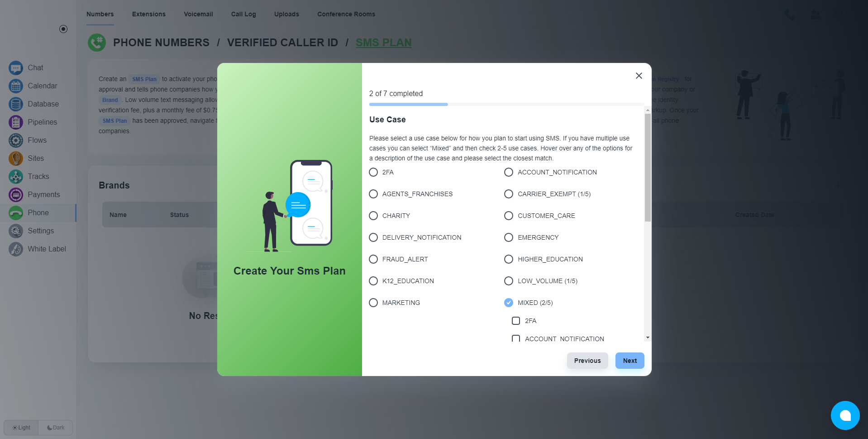Click the scrollbar down arrow in dialog

coord(648,338)
